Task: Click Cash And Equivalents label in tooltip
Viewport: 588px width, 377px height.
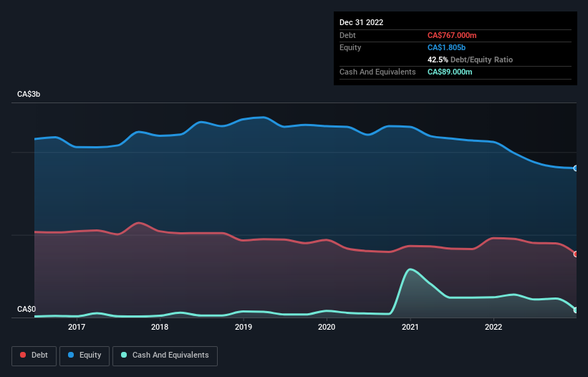Action: click(x=377, y=72)
